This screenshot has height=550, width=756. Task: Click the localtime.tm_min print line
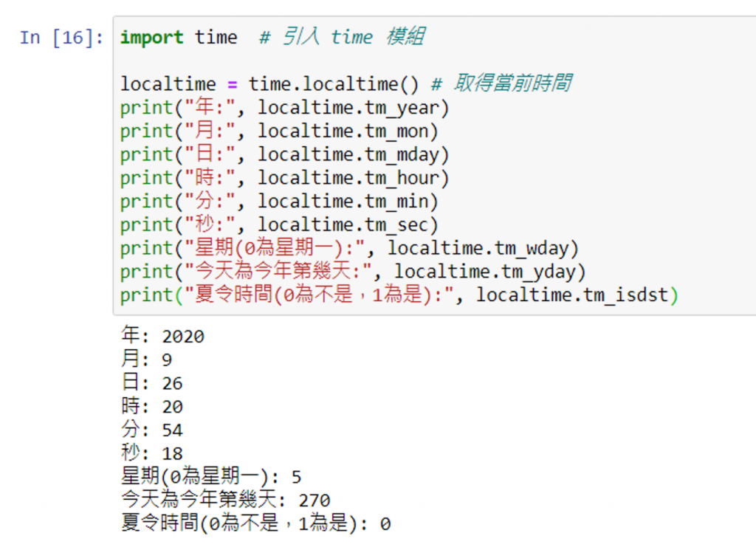279,202
